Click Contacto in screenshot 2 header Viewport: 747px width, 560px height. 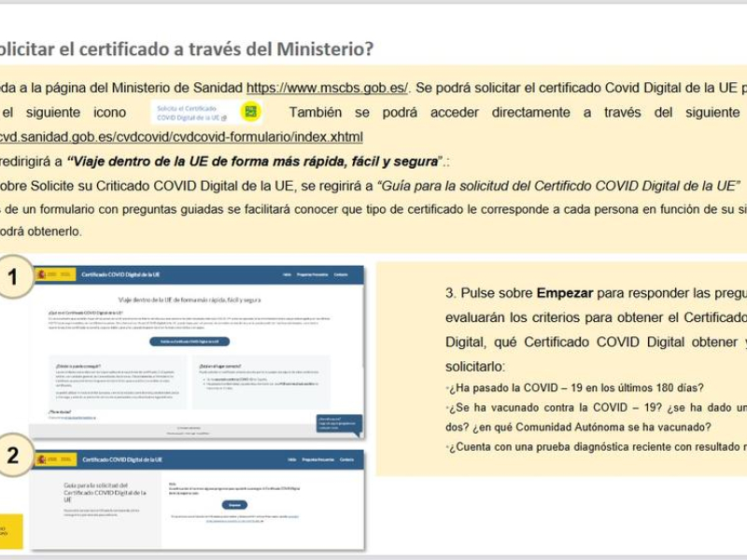click(346, 459)
